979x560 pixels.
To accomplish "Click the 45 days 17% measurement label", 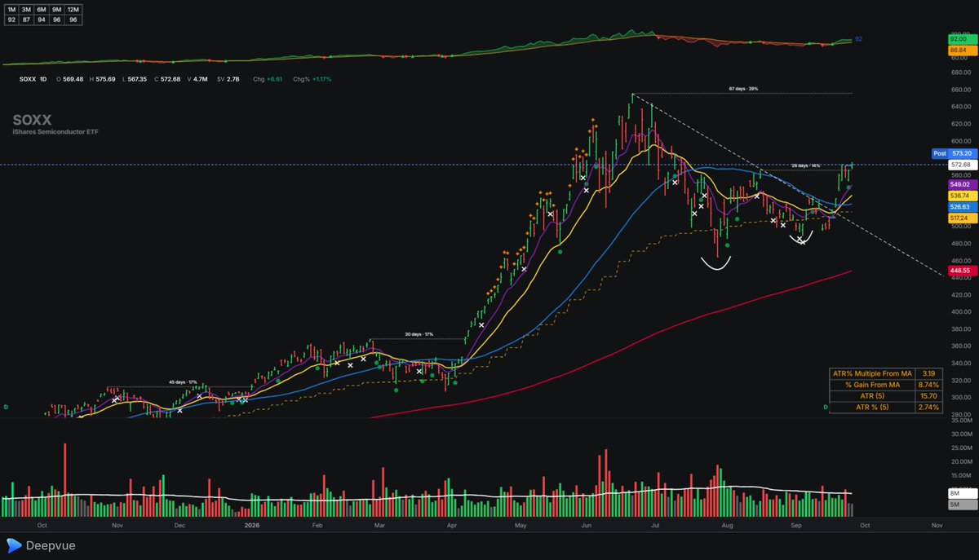I will [x=182, y=382].
